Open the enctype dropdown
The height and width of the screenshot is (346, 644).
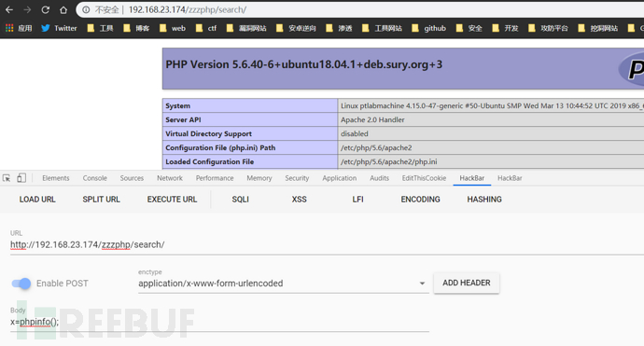point(284,284)
